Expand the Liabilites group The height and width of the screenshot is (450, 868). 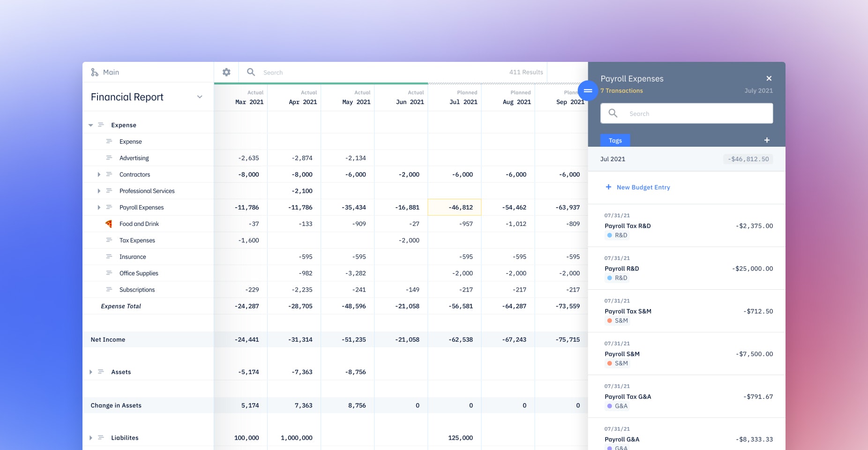click(91, 437)
